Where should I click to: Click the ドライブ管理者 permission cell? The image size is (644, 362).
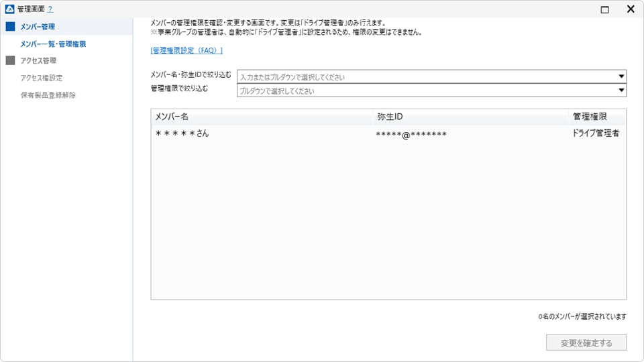pyautogui.click(x=596, y=133)
